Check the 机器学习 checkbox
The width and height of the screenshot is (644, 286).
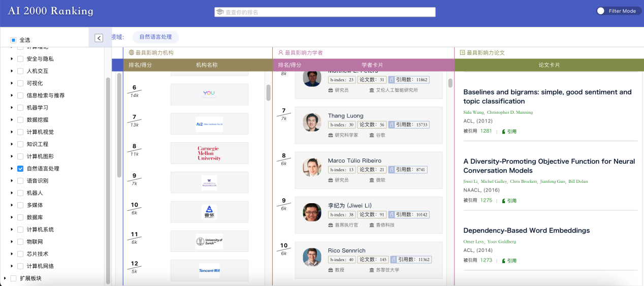click(20, 108)
